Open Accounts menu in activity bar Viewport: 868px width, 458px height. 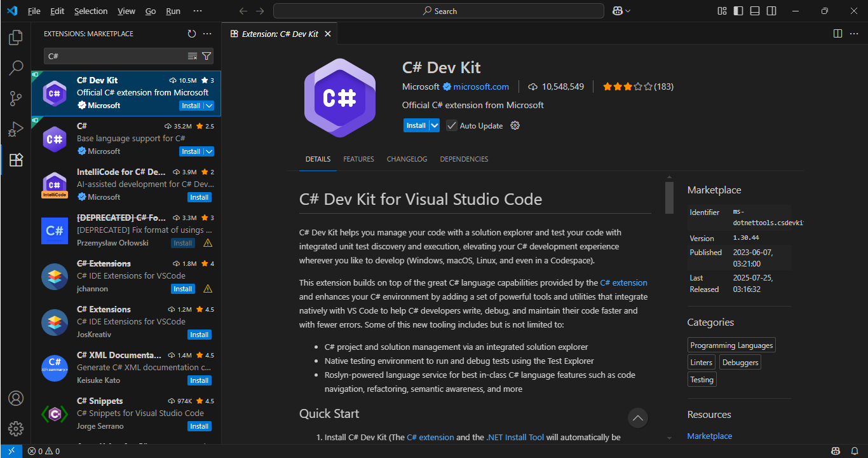point(16,398)
